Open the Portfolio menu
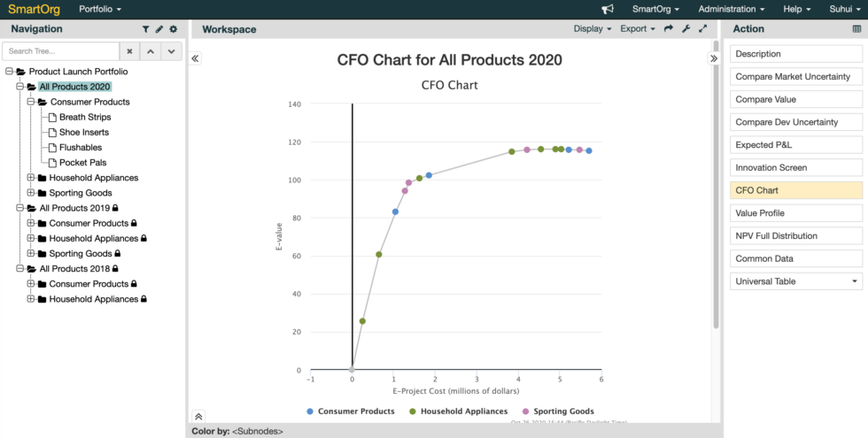 100,9
